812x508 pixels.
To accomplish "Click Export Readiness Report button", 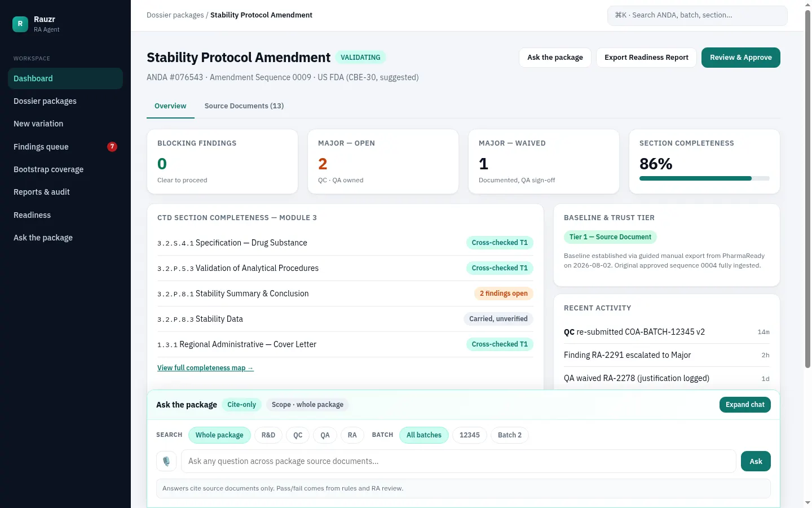I will 646,58.
